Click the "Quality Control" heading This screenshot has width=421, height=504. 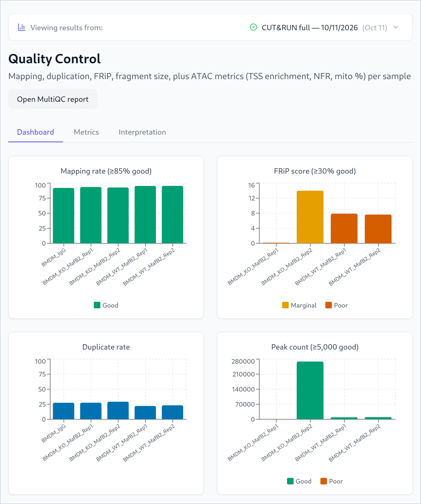[x=55, y=59]
